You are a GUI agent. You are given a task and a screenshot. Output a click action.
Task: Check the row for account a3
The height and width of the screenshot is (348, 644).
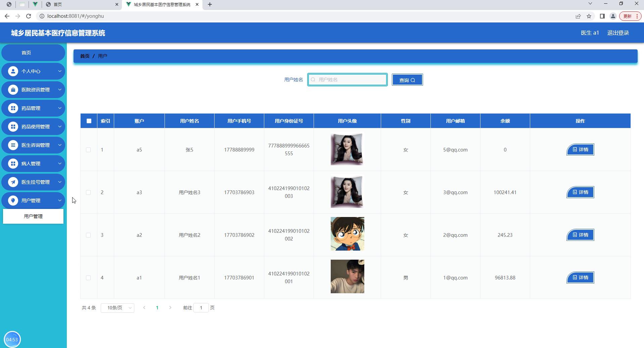tap(88, 192)
